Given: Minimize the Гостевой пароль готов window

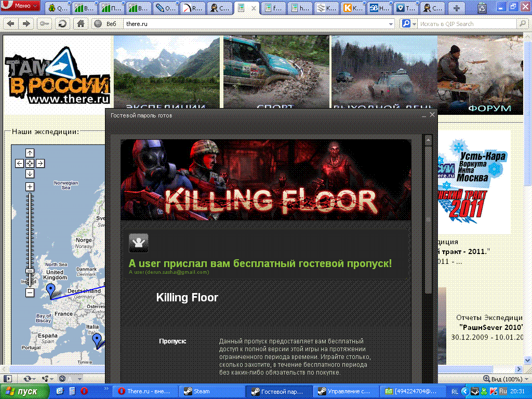Looking at the screenshot, I should tap(424, 115).
